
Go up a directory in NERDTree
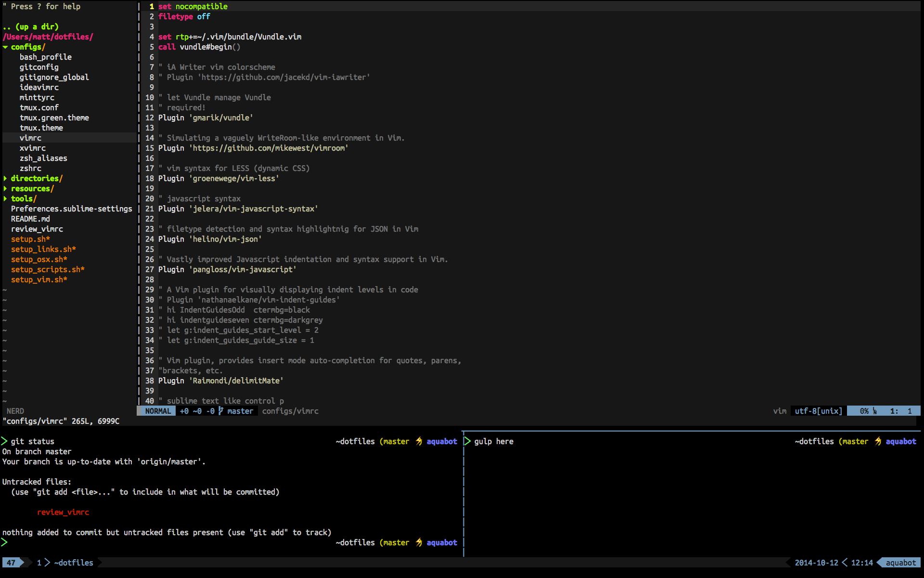31,26
